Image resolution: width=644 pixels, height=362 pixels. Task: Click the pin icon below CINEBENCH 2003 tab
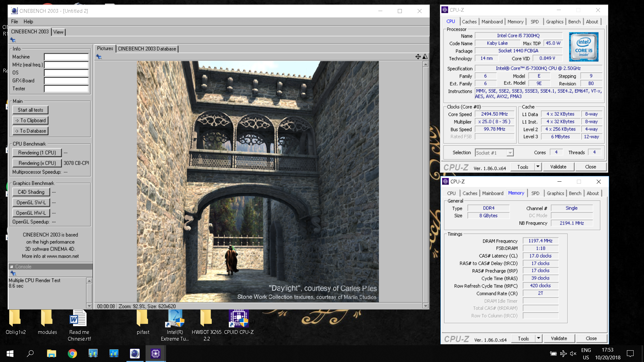click(13, 40)
